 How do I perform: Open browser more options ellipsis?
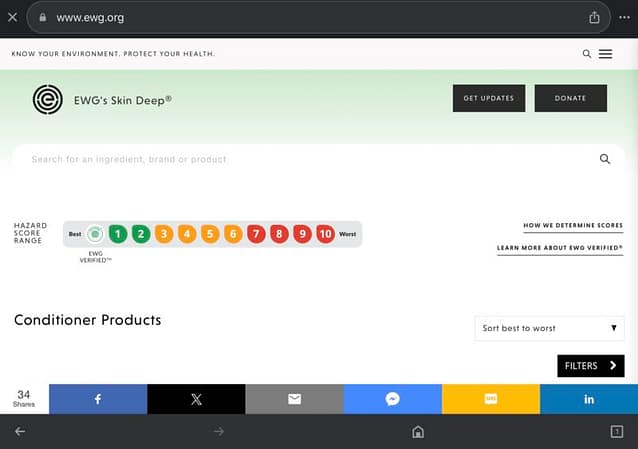[624, 17]
